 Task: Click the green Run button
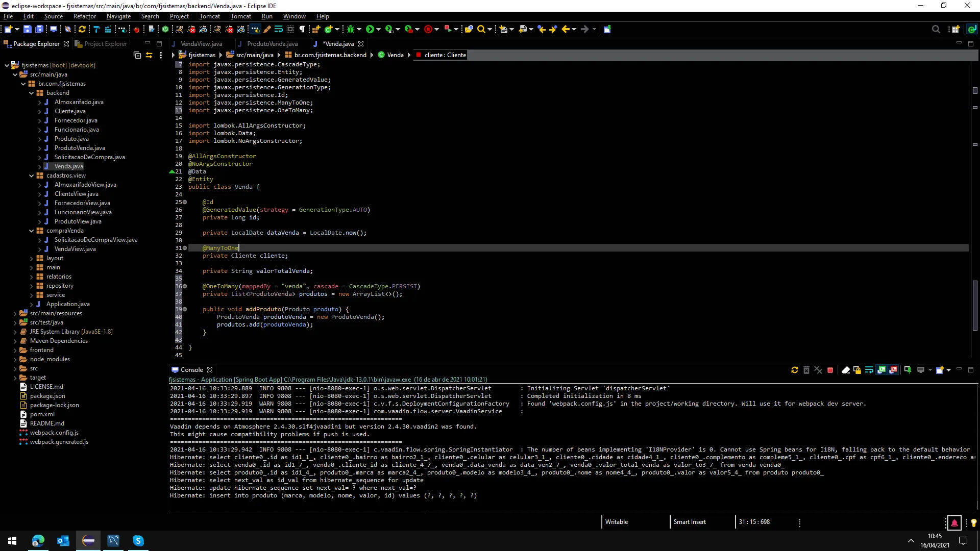pos(370,29)
